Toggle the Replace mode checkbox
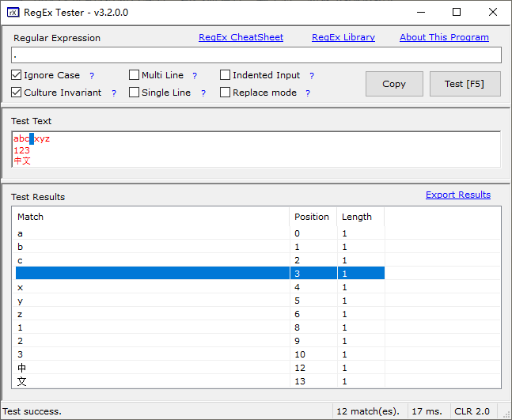This screenshot has width=512, height=420. (x=226, y=93)
